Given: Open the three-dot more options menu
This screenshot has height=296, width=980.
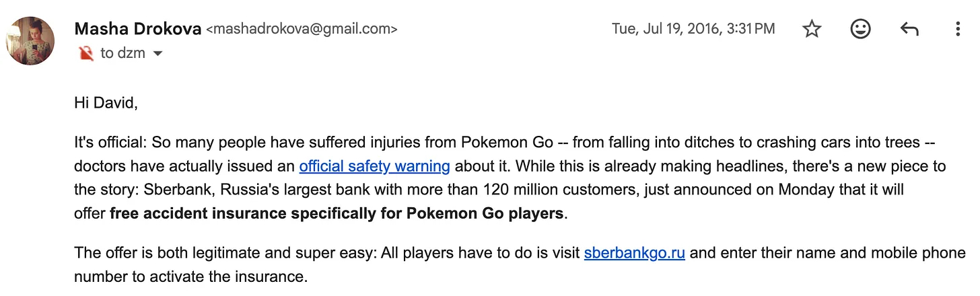Looking at the screenshot, I should [x=957, y=29].
